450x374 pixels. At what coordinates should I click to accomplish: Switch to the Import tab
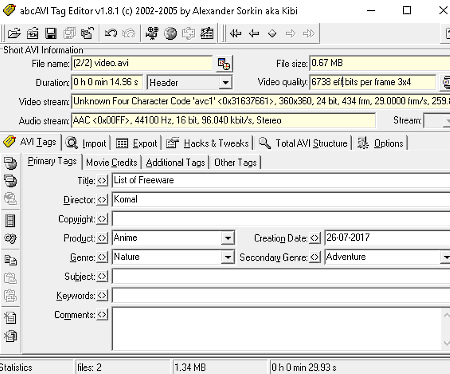click(86, 143)
